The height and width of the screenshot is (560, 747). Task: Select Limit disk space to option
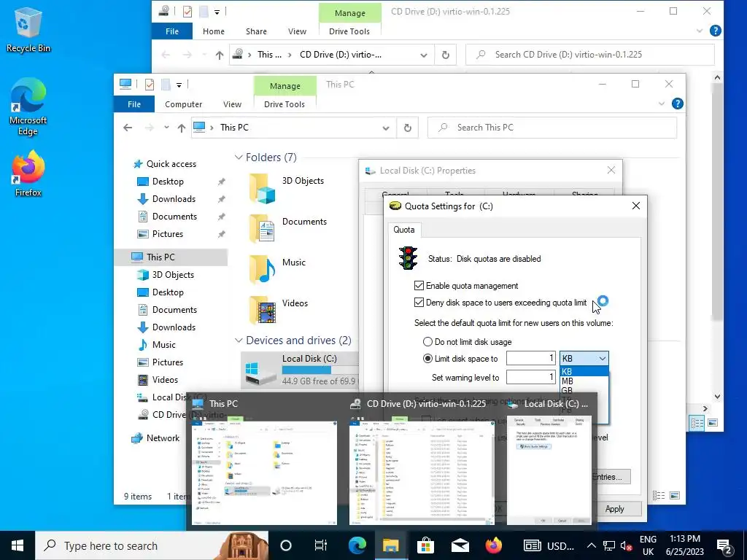click(427, 359)
